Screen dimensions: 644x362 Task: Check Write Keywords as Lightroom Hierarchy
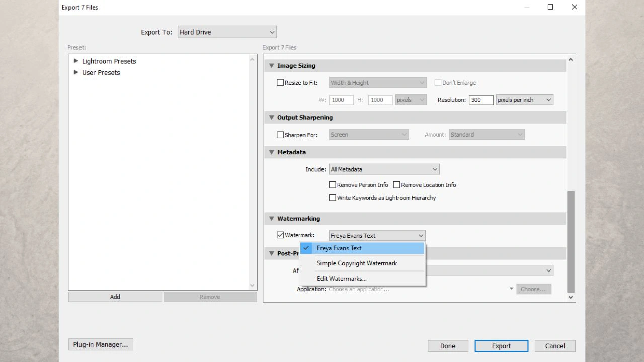click(332, 198)
